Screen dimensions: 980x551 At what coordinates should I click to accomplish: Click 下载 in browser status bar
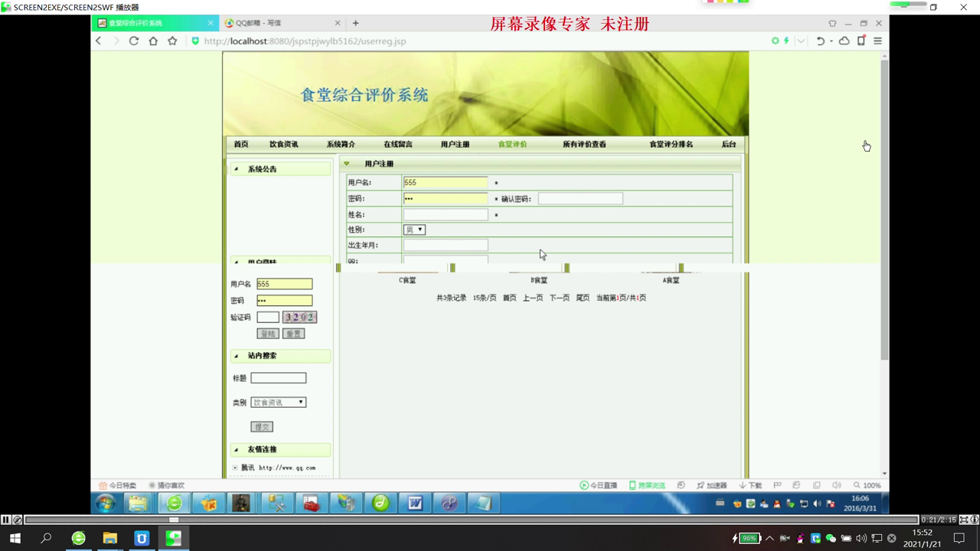(x=750, y=485)
